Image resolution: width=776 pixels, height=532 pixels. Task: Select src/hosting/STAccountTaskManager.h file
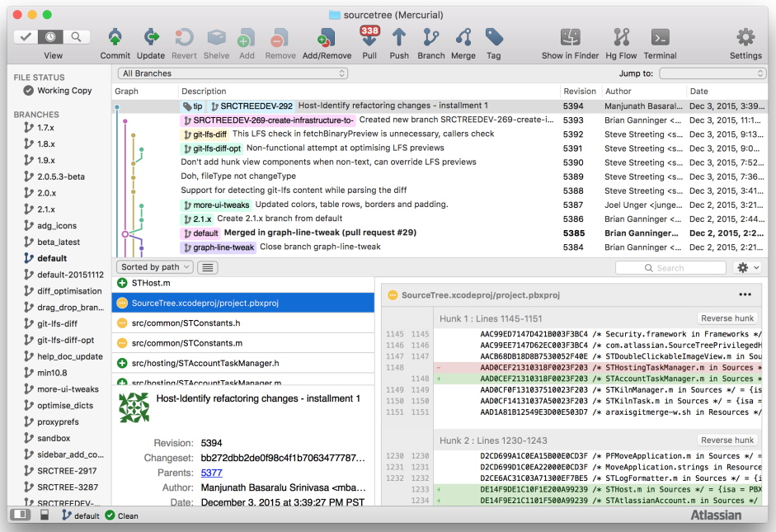pos(243,363)
